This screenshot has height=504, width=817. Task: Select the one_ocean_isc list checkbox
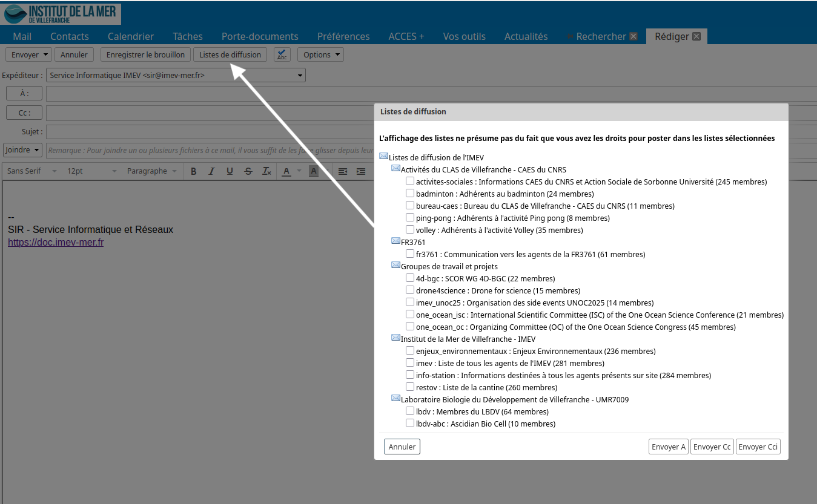click(410, 314)
